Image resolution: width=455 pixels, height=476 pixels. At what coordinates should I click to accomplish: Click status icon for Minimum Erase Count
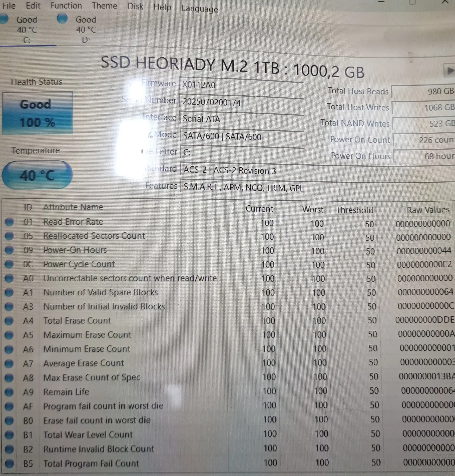[9, 349]
